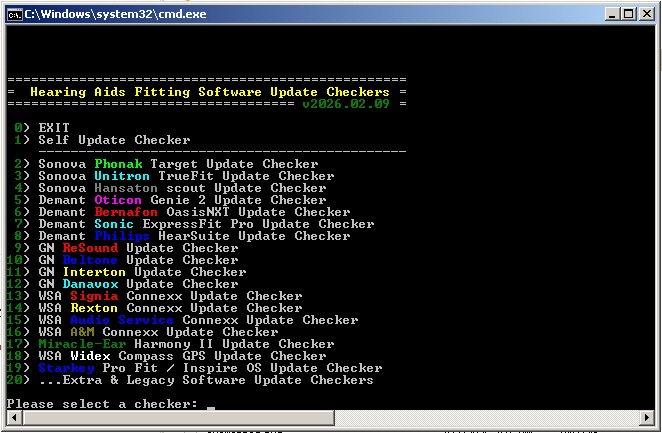The width and height of the screenshot is (662, 433).
Task: Click 'Demant Bernafon OasisNXT Update Checker' line
Action: 182,212
